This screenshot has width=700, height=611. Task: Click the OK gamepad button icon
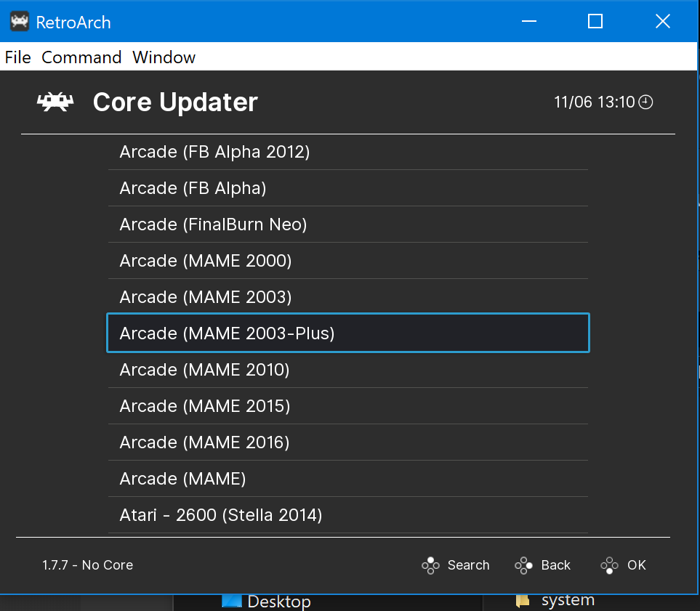[x=609, y=565]
